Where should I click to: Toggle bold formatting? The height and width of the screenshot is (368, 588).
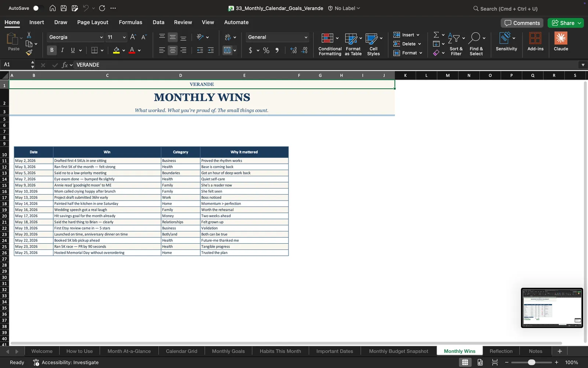tap(51, 50)
